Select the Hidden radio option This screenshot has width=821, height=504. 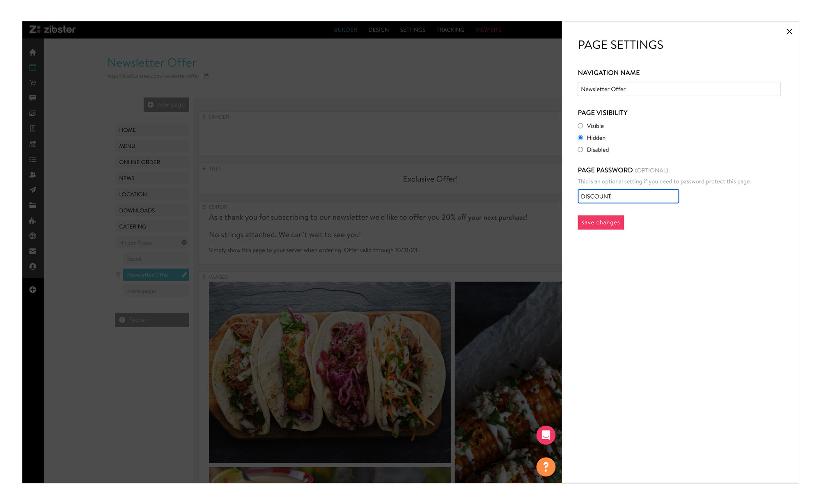coord(580,138)
